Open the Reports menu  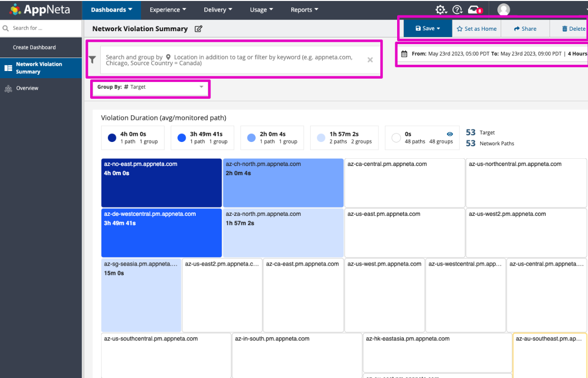pyautogui.click(x=305, y=10)
